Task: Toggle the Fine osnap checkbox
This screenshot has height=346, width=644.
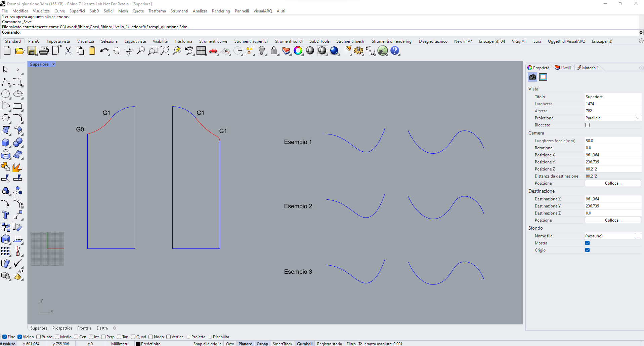Action: pos(4,337)
